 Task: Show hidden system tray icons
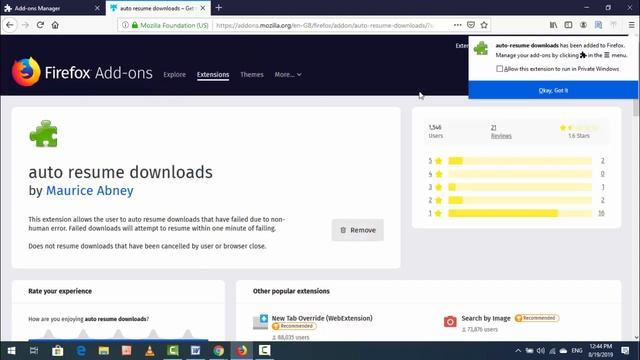[518, 351]
